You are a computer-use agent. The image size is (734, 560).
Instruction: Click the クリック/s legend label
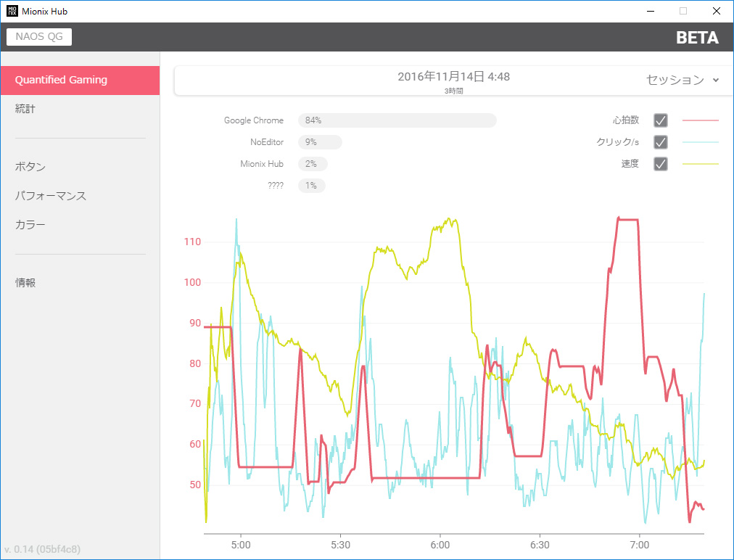(617, 142)
